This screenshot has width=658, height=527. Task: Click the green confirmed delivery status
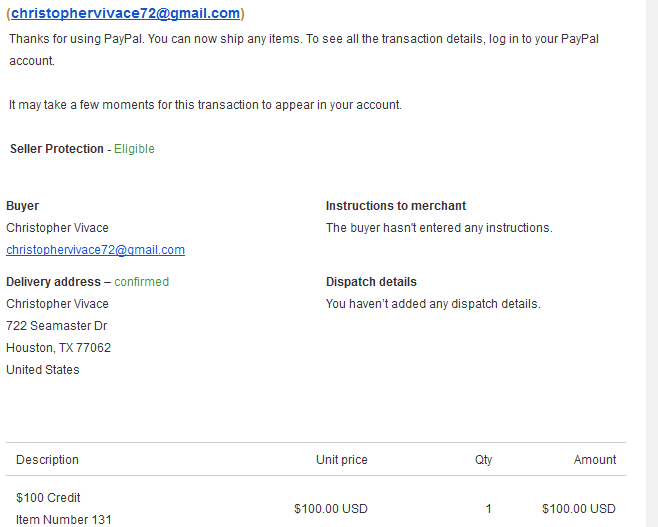141,282
